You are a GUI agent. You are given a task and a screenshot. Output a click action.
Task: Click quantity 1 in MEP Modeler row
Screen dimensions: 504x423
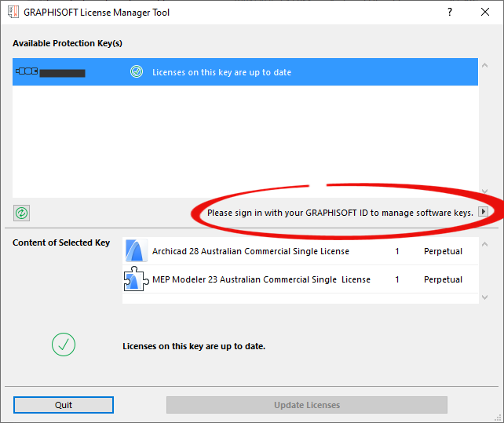397,279
